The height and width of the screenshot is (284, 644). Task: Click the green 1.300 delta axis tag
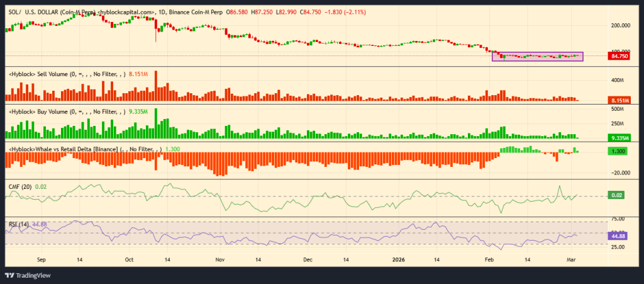pos(619,152)
